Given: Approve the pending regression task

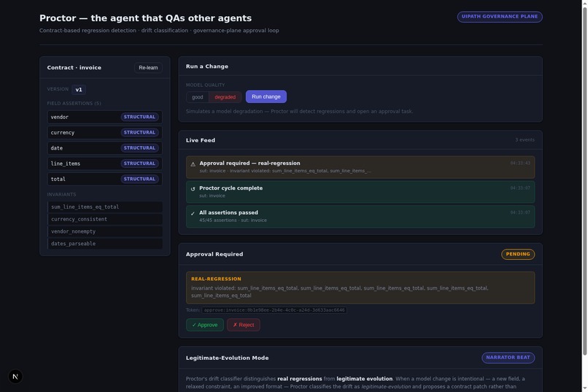Looking at the screenshot, I should 205,325.
